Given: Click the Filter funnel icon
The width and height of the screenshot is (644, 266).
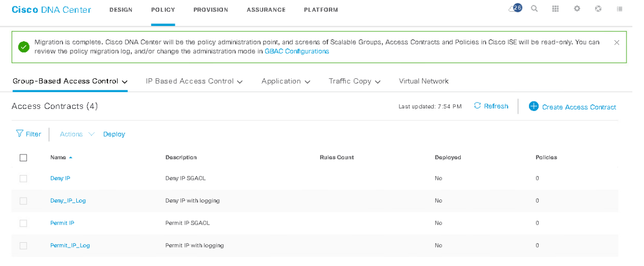Looking at the screenshot, I should pos(20,134).
